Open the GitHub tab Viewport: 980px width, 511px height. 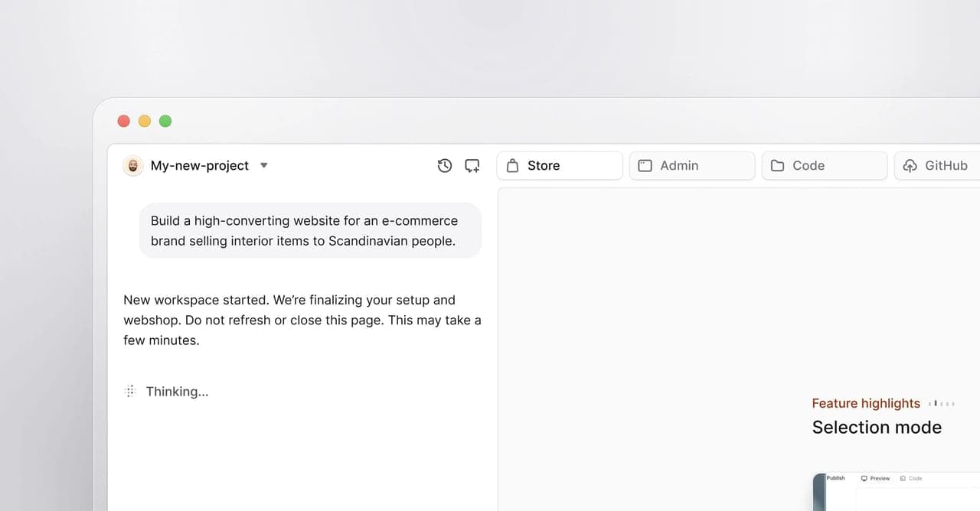click(937, 165)
